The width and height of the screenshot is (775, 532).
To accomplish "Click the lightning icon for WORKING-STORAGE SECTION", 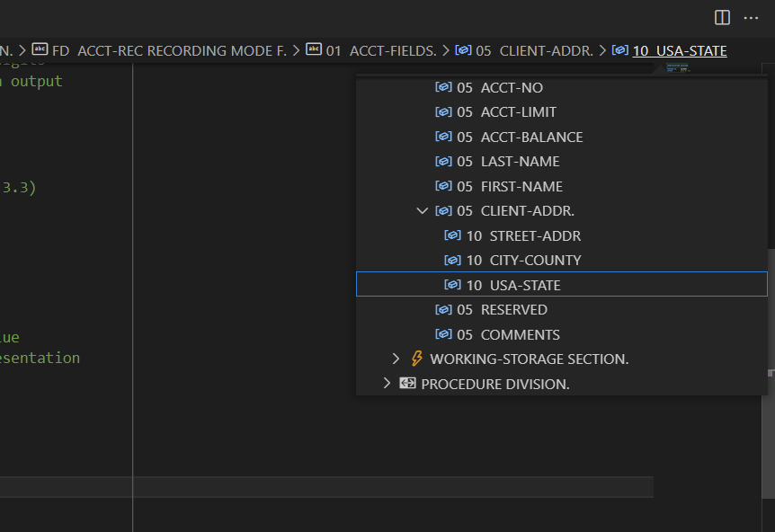I will [x=416, y=359].
